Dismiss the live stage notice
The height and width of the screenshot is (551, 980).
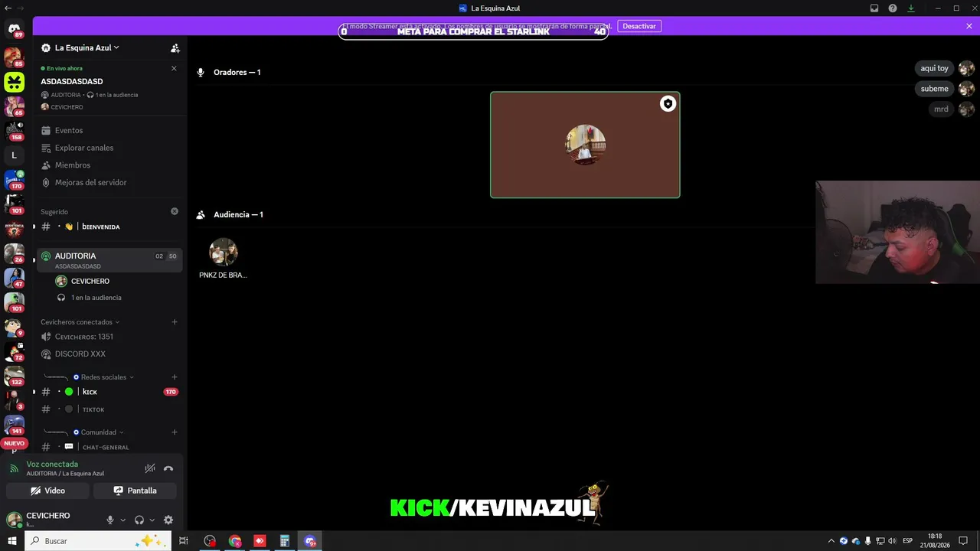[174, 68]
